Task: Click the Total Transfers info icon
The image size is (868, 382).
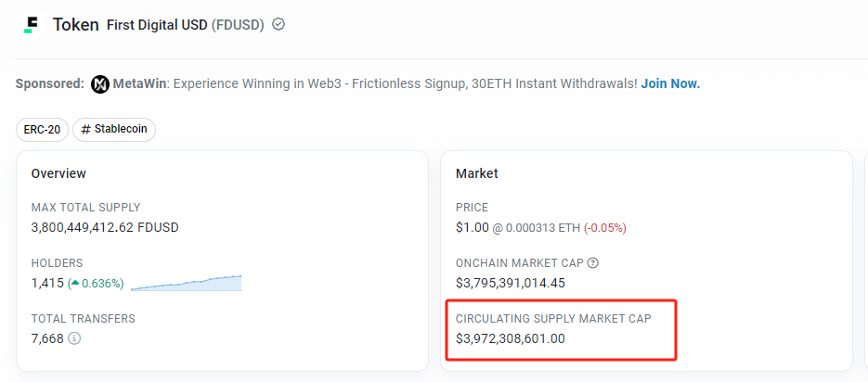Action: [x=75, y=338]
